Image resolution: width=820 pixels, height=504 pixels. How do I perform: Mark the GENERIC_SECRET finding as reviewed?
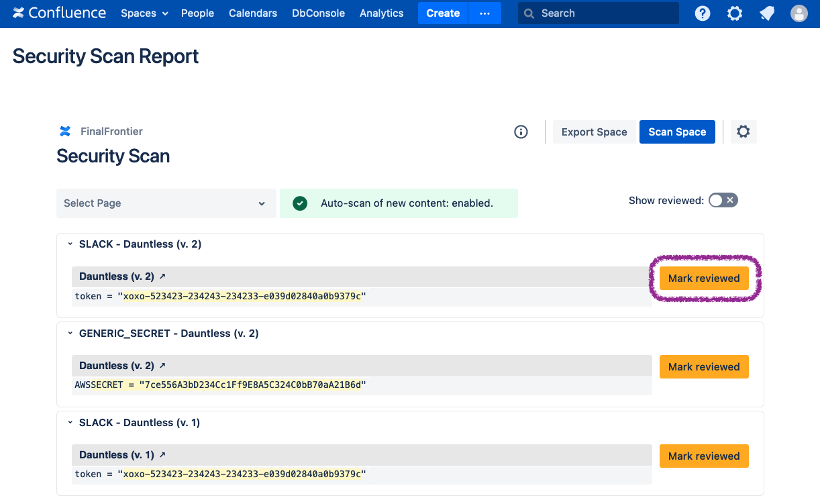pyautogui.click(x=703, y=367)
